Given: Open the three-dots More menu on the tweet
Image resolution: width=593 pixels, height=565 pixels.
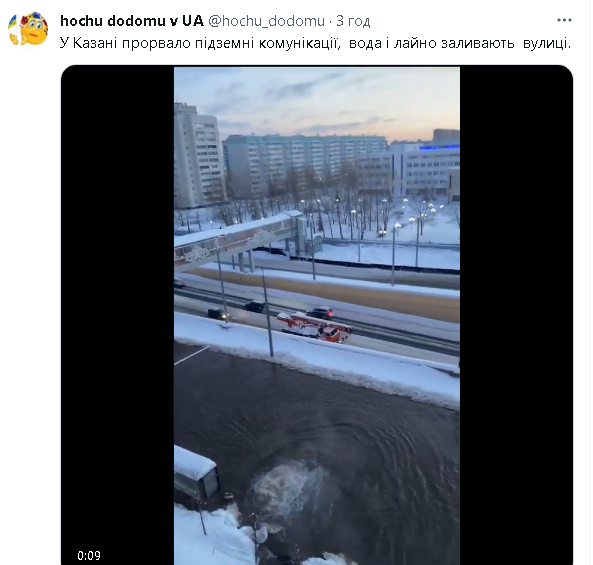Looking at the screenshot, I should point(564,20).
